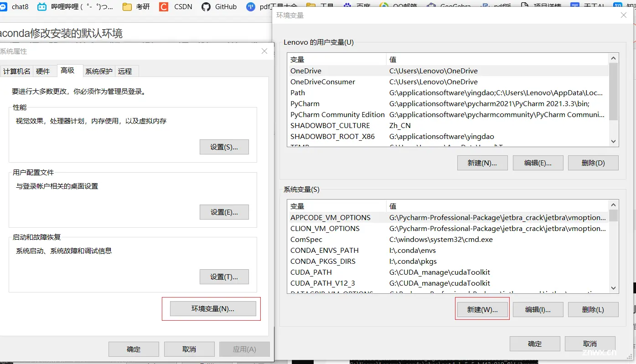Click 取消 in Environment Variables window
Screen dimensions: 636x364
tap(590, 343)
